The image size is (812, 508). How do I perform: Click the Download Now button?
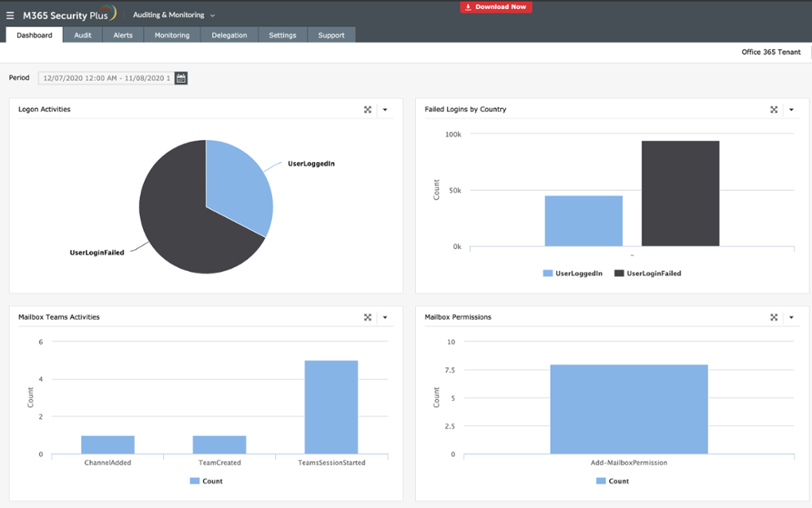(x=496, y=7)
